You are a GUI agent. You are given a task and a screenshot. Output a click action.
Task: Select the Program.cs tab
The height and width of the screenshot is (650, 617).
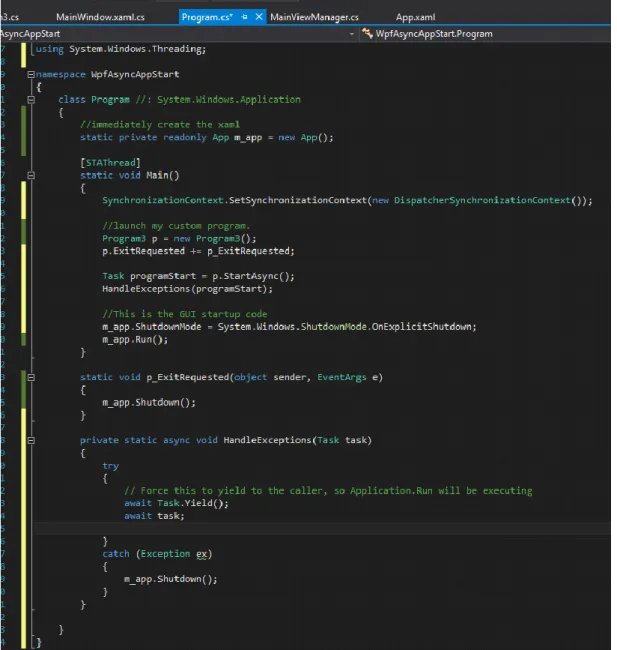pos(207,17)
